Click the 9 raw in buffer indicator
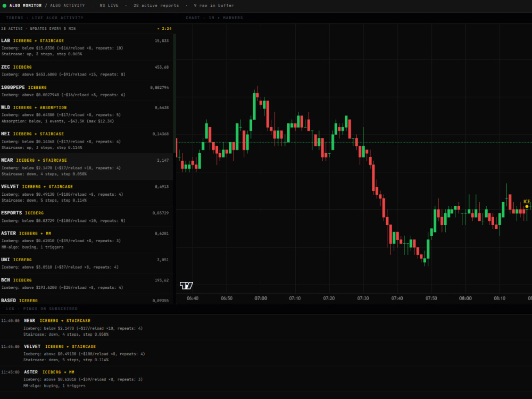The image size is (532, 399). [x=214, y=5]
